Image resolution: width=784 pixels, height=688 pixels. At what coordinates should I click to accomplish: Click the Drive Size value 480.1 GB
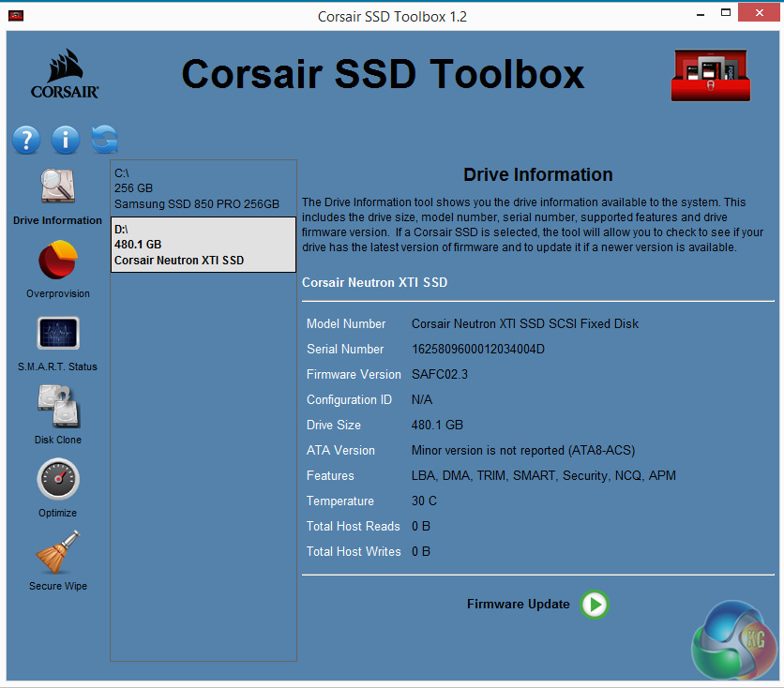pyautogui.click(x=437, y=425)
